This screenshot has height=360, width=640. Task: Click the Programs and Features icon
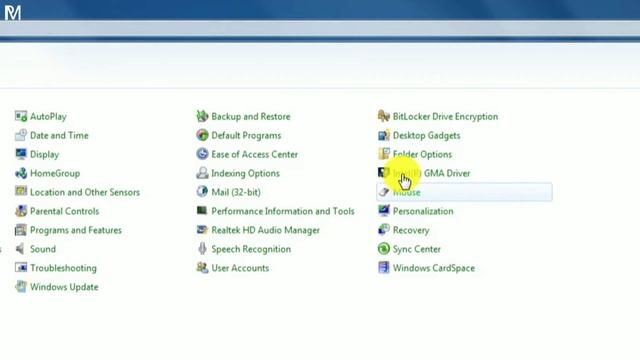(x=21, y=230)
